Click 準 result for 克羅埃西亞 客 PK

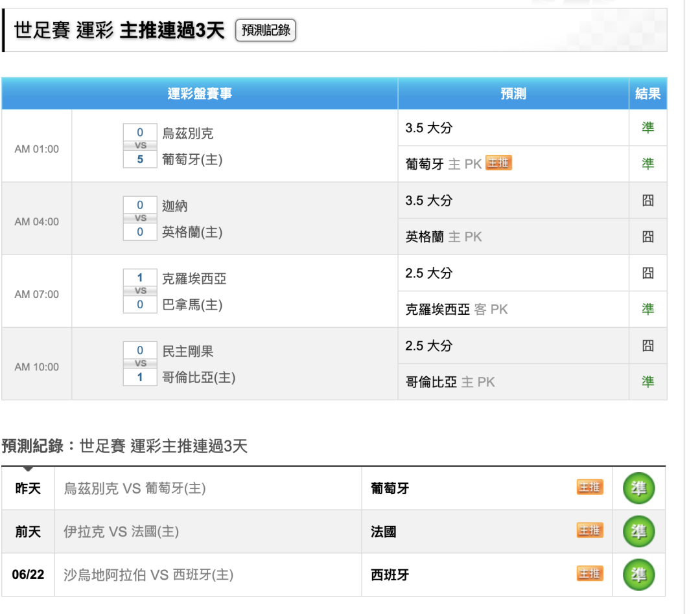pos(647,309)
